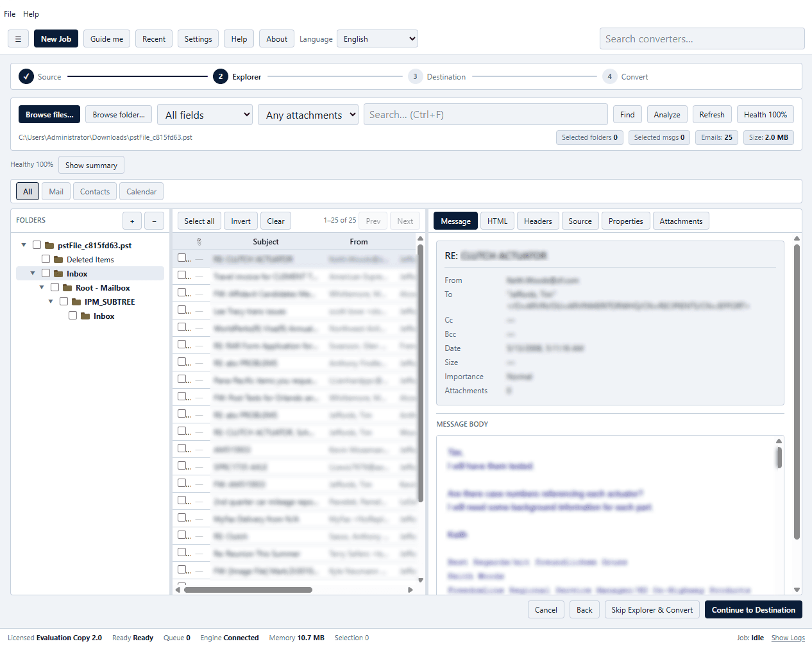812x646 pixels.
Task: Select the Message preview tab
Action: (x=456, y=221)
